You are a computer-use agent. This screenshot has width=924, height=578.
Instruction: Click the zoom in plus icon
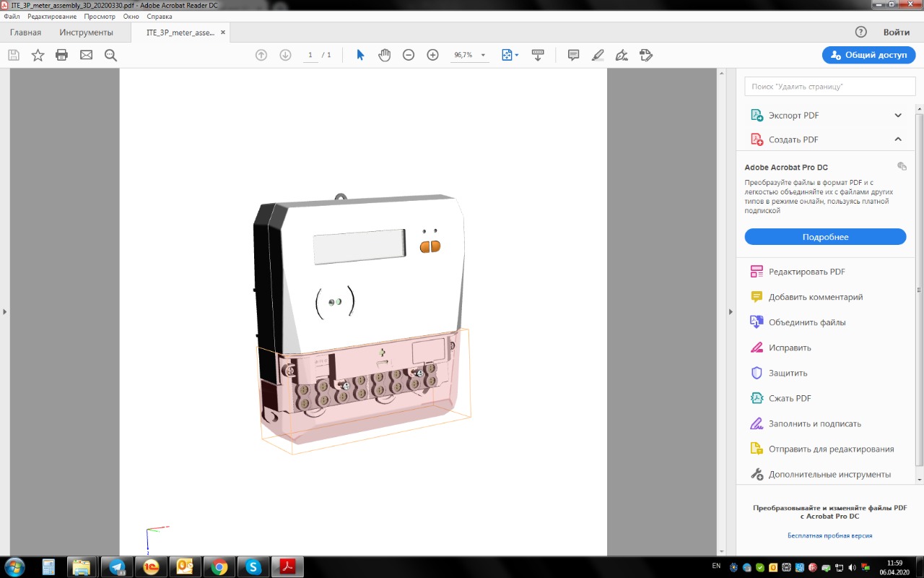[x=432, y=55]
